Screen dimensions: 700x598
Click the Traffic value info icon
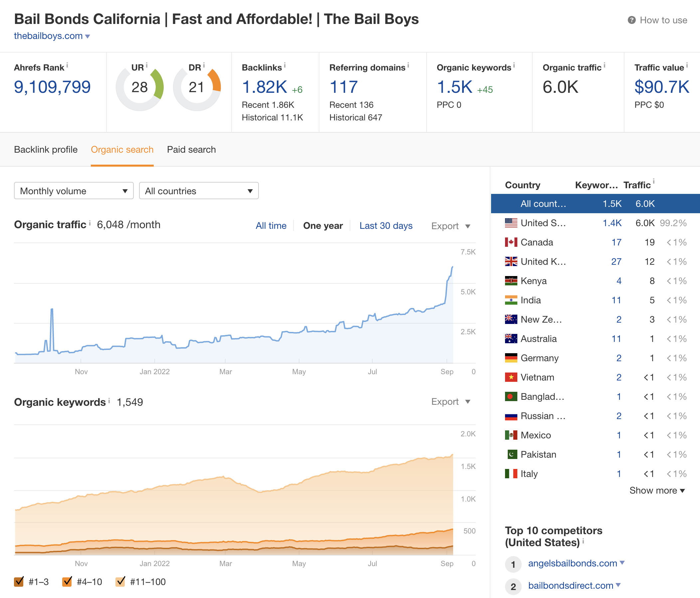[686, 66]
